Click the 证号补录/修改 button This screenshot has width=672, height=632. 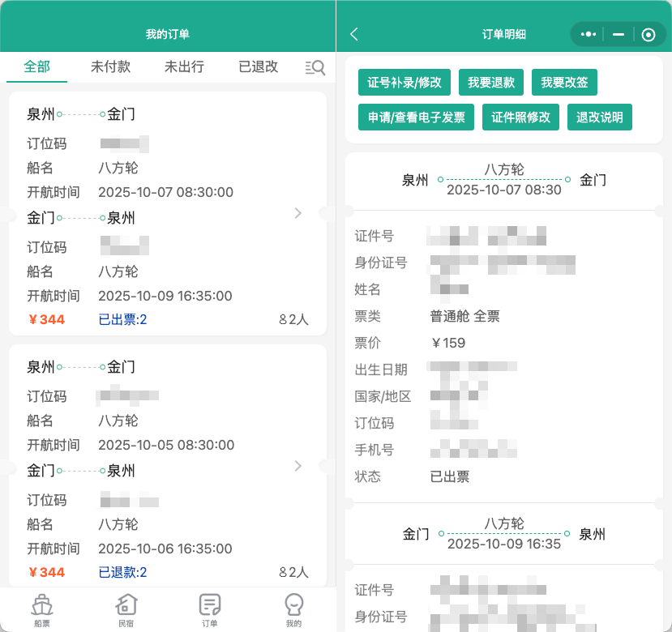(x=404, y=83)
